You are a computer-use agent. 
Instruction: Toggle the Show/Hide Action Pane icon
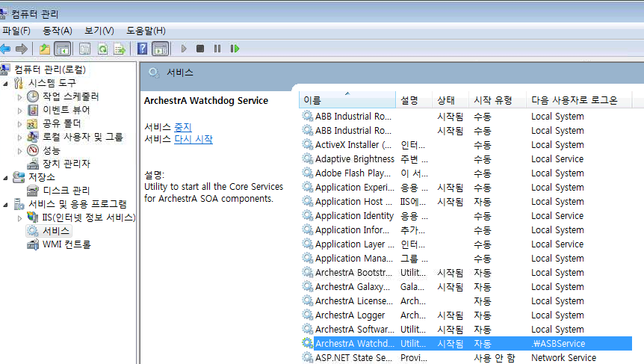click(x=161, y=49)
